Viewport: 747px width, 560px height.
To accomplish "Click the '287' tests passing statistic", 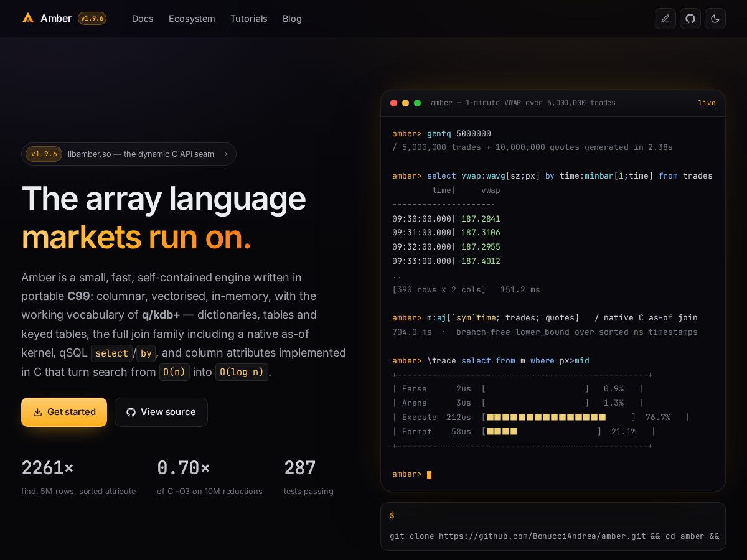I will [300, 468].
